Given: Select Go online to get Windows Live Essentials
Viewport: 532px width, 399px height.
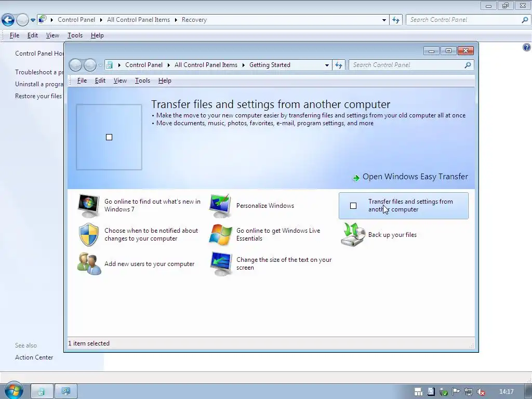Looking at the screenshot, I should pyautogui.click(x=278, y=234).
